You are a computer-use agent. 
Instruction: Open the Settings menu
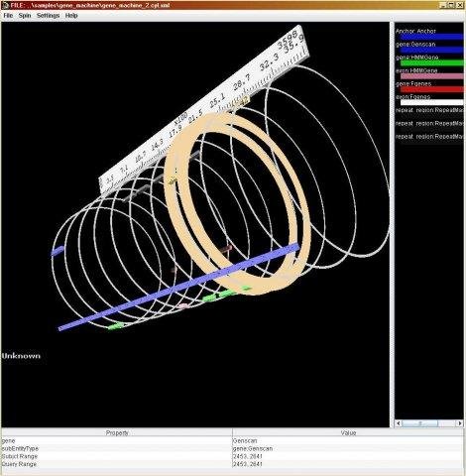(48, 16)
